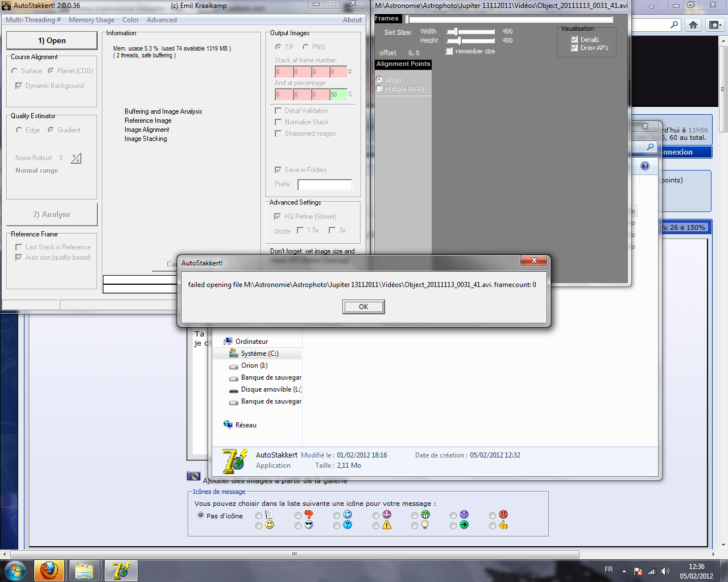Show hidden system tray icons

[624, 571]
